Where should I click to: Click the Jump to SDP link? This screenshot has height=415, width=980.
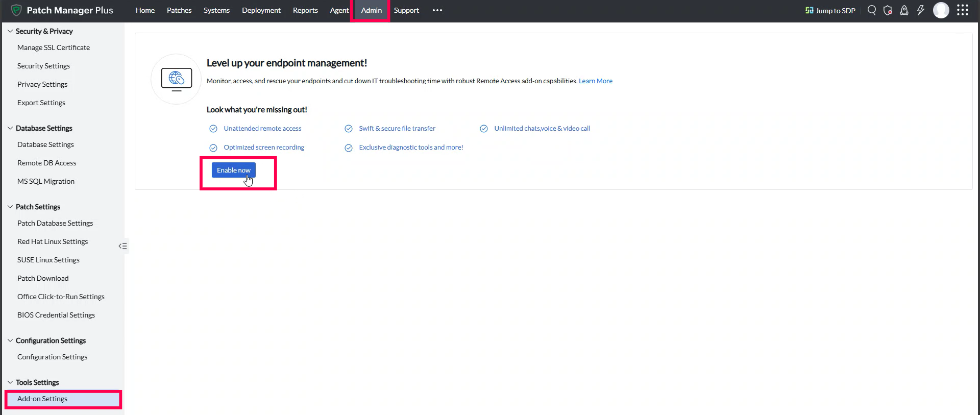(836, 11)
